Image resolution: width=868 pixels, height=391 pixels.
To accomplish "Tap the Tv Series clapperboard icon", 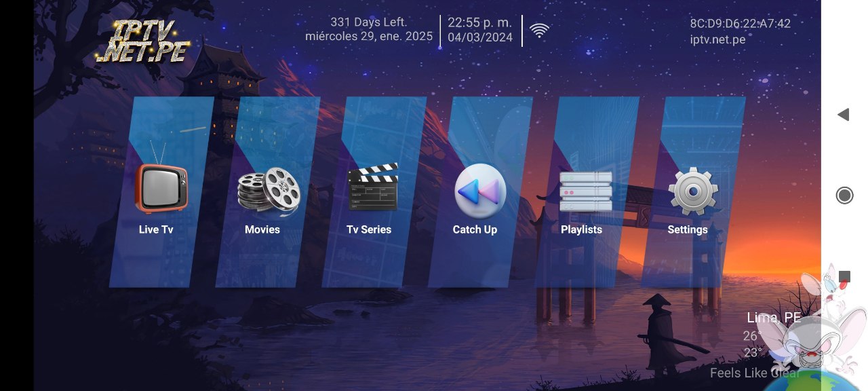I will point(372,187).
